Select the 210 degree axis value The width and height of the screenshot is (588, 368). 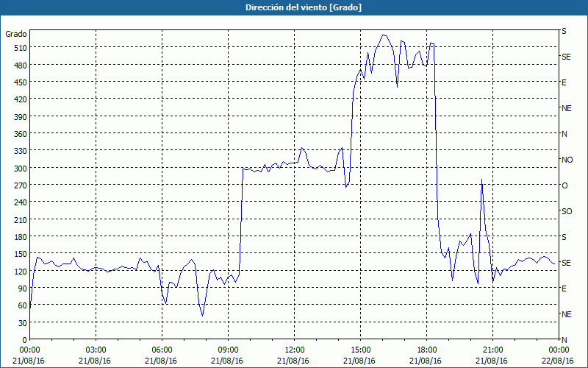(x=21, y=219)
